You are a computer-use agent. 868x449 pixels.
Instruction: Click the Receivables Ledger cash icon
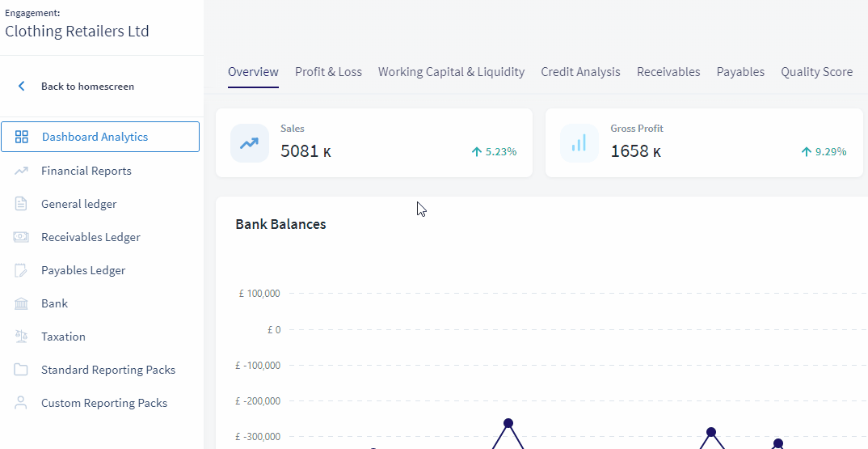[x=21, y=237]
